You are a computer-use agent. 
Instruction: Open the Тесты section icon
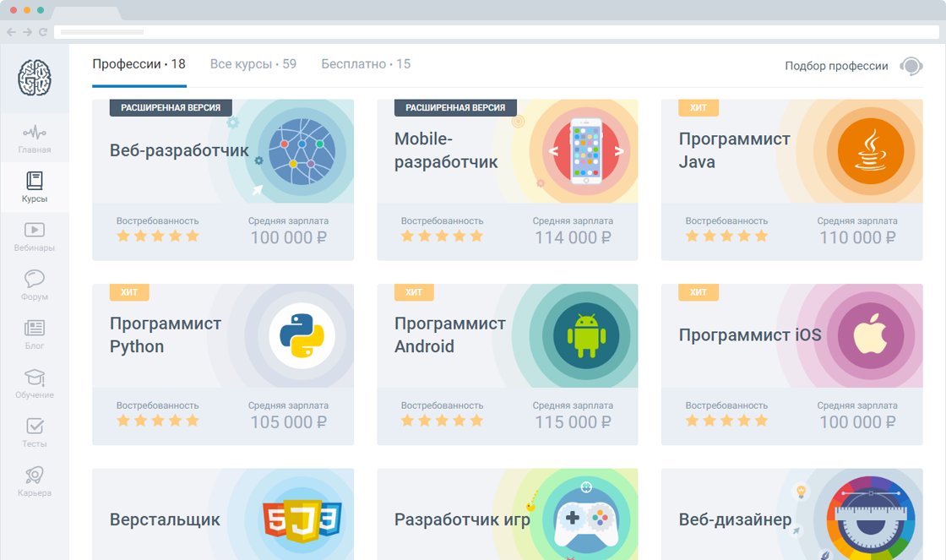coord(34,429)
